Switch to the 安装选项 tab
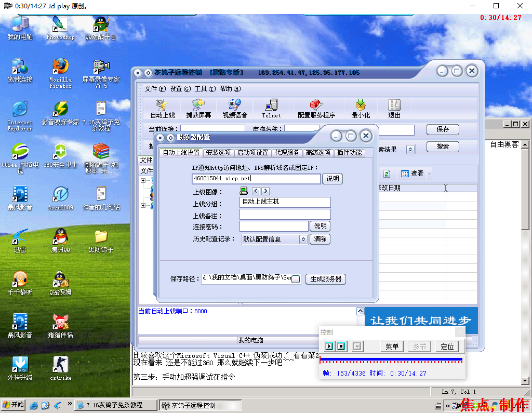The width and height of the screenshot is (532, 413). (x=218, y=153)
